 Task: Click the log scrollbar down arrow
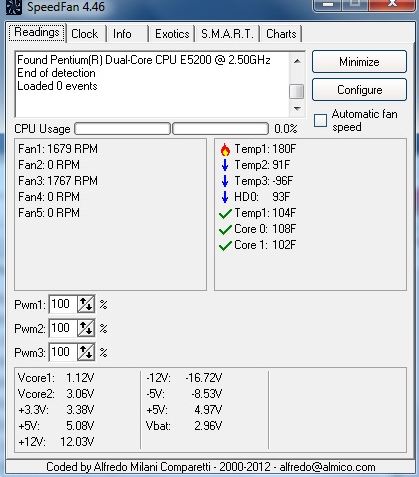297,109
